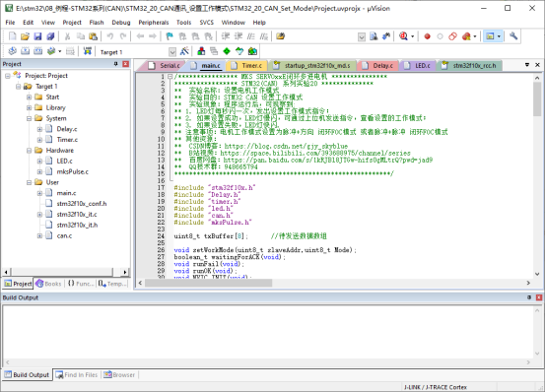Disable all breakpoints with the red rings icon

coord(452,36)
